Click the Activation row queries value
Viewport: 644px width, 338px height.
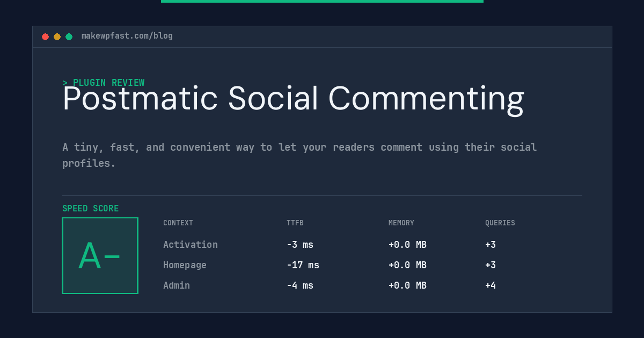[x=491, y=245]
